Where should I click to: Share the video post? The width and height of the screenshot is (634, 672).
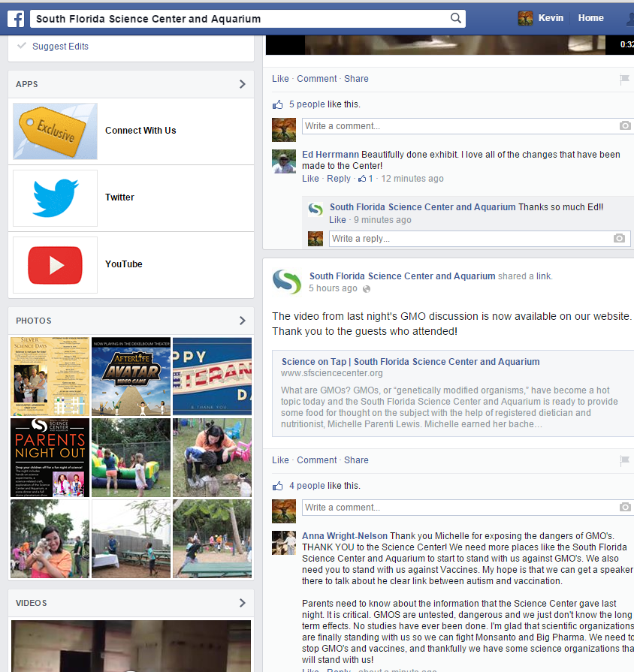356,79
